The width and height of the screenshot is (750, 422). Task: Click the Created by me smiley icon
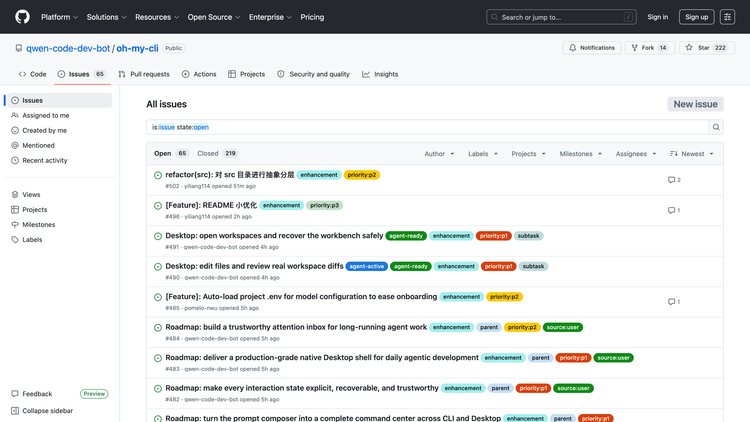point(15,130)
